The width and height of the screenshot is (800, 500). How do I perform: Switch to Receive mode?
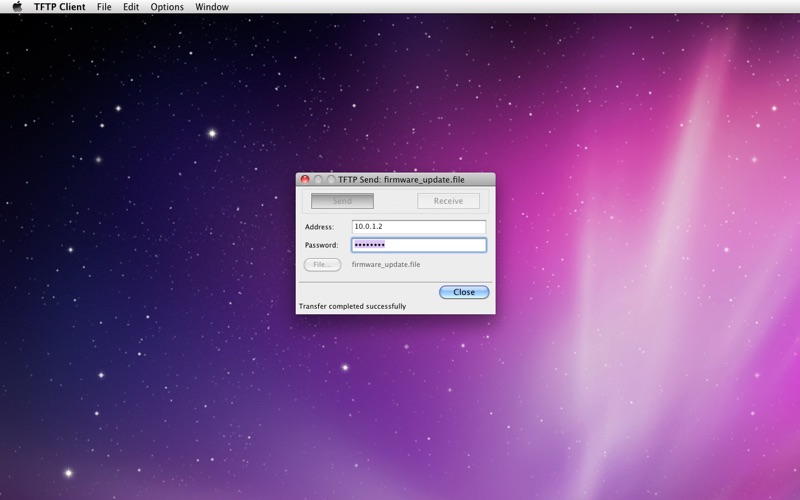pos(448,201)
